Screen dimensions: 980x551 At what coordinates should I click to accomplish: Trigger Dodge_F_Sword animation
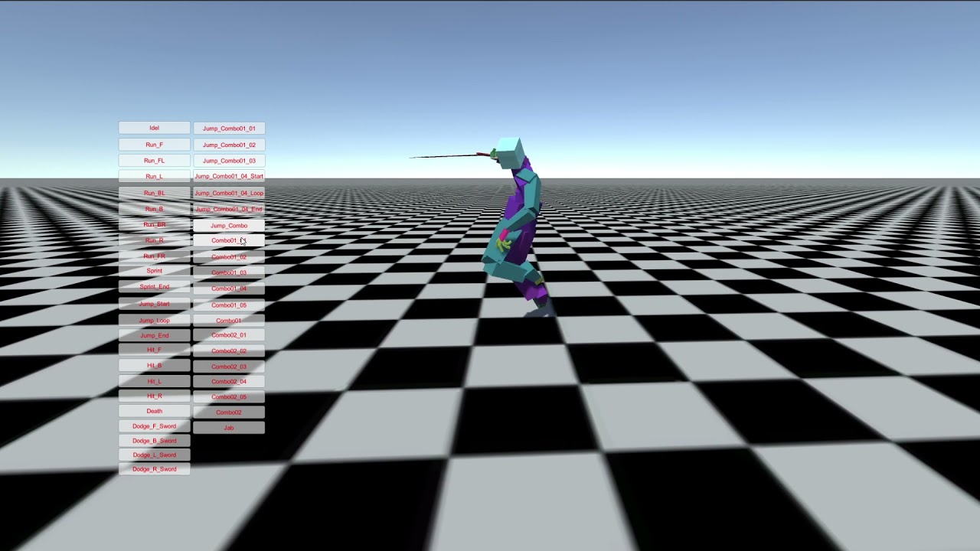pos(154,426)
